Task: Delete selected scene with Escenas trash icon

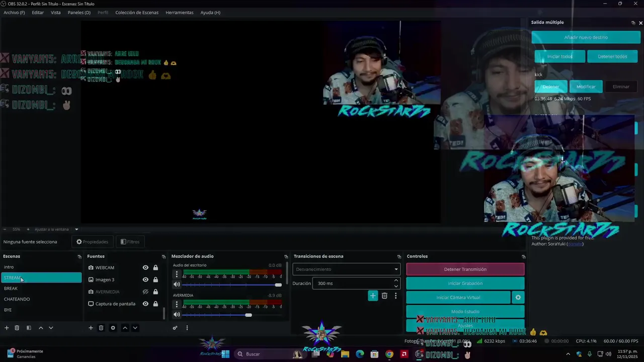Action: 17,328
